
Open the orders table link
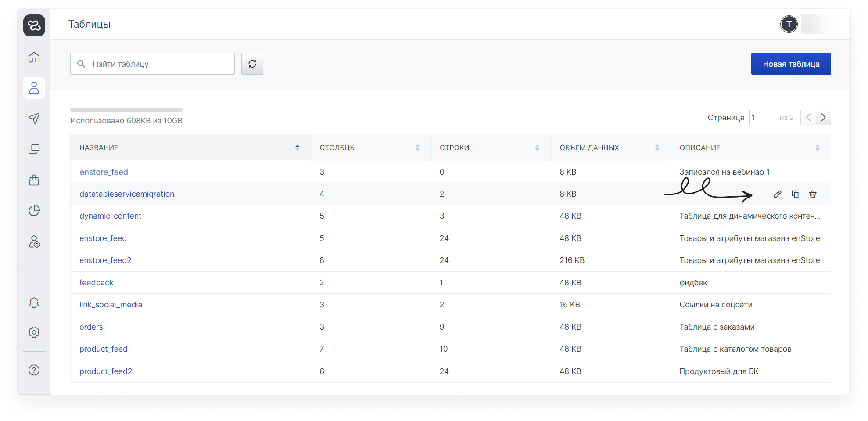point(91,327)
